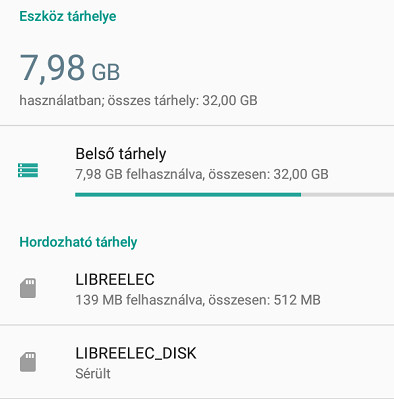Click the 139 MB felhasználva subtitle

point(198,300)
